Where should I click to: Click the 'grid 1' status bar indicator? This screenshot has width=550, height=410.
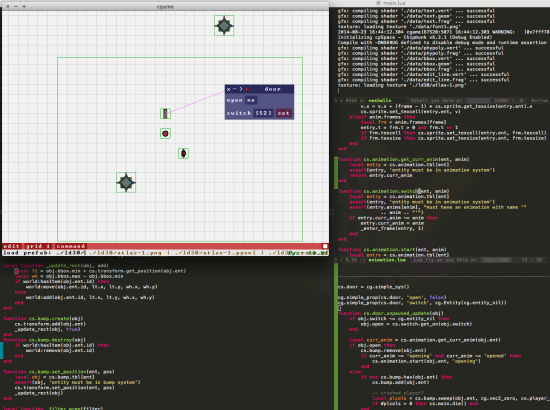38,246
